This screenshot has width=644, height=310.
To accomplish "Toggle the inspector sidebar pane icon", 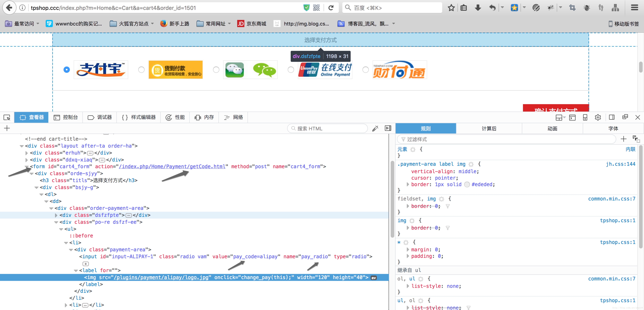I will (x=388, y=128).
